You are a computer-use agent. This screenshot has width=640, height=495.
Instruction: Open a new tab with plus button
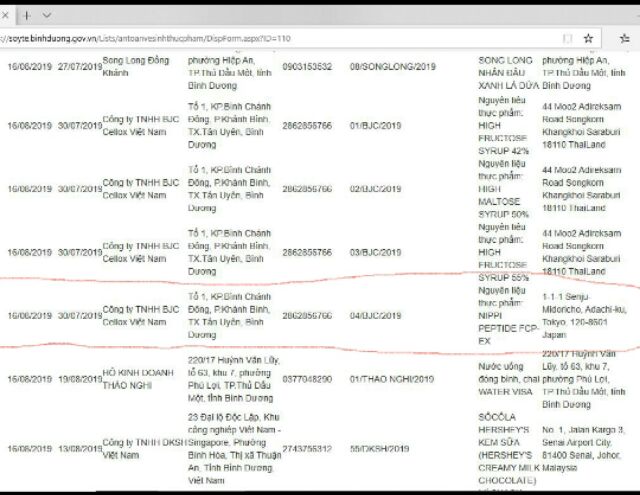tap(26, 16)
